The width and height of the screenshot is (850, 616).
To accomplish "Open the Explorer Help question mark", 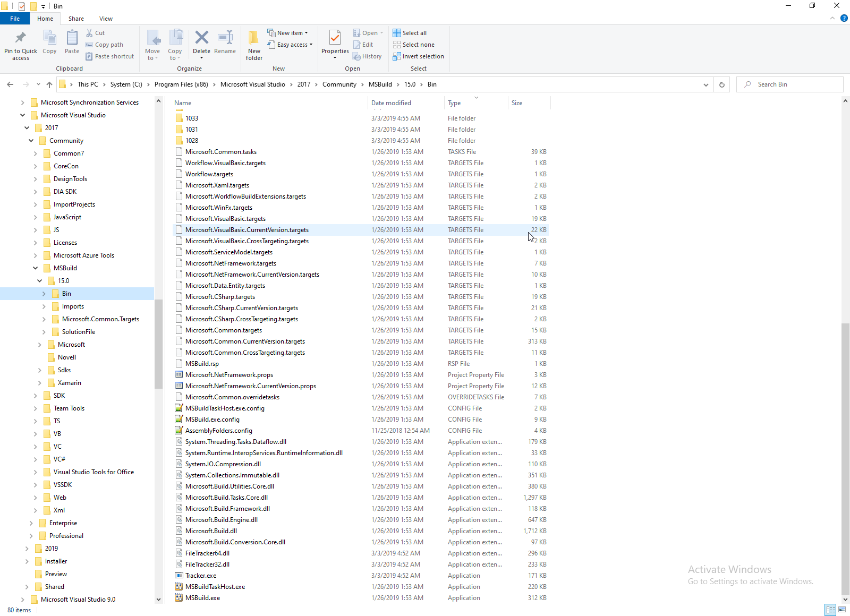I will pos(844,18).
